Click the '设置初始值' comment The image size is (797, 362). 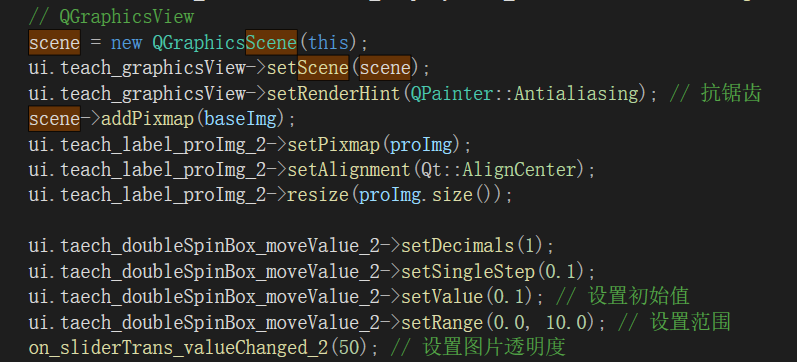coord(638,297)
